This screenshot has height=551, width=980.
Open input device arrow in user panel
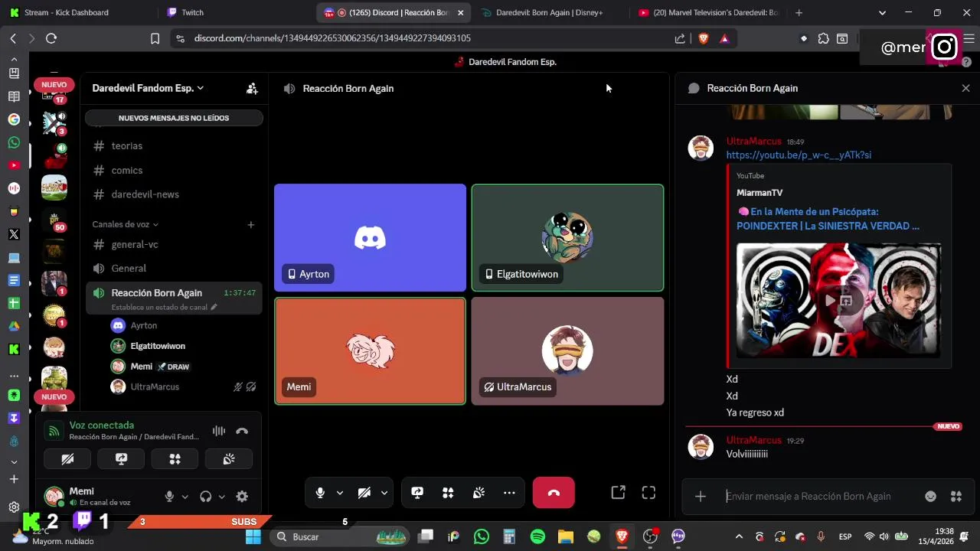coord(185,497)
